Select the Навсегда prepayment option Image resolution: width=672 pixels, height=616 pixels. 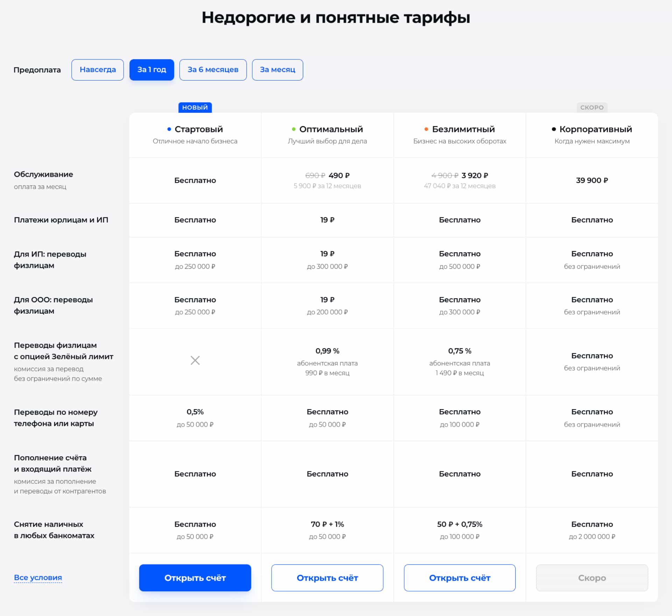(98, 70)
